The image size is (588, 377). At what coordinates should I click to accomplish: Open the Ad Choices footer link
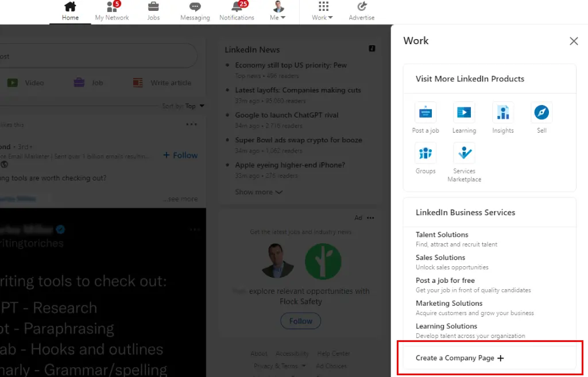(331, 366)
